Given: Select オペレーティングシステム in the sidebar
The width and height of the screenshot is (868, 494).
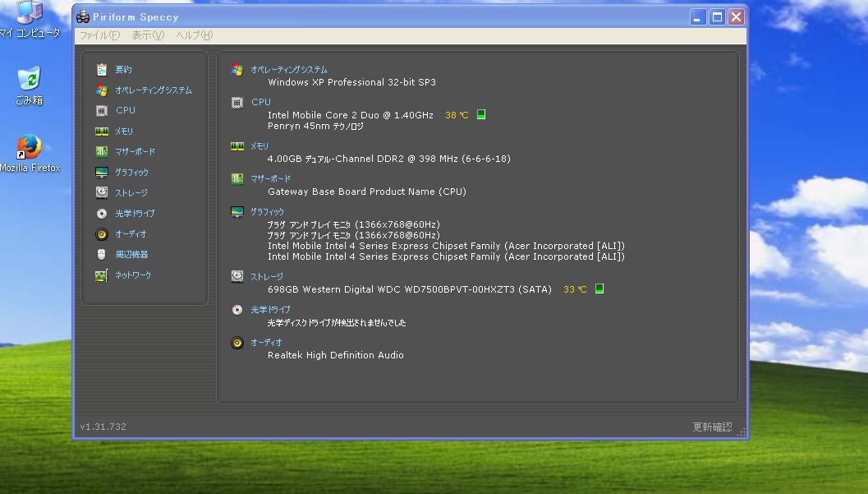Looking at the screenshot, I should pos(154,90).
